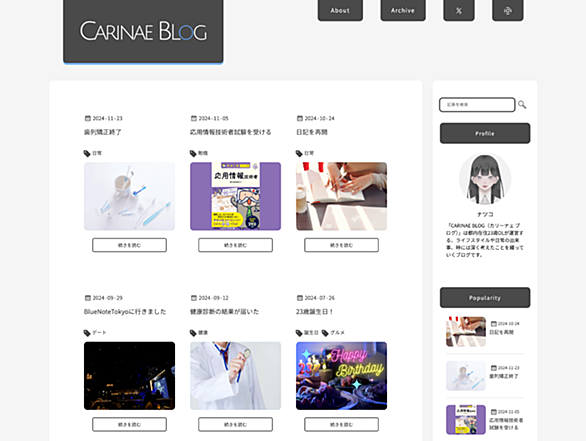The image size is (586, 441).
Task: Open post title 歯列矯正終了 in main list
Action: [x=103, y=132]
